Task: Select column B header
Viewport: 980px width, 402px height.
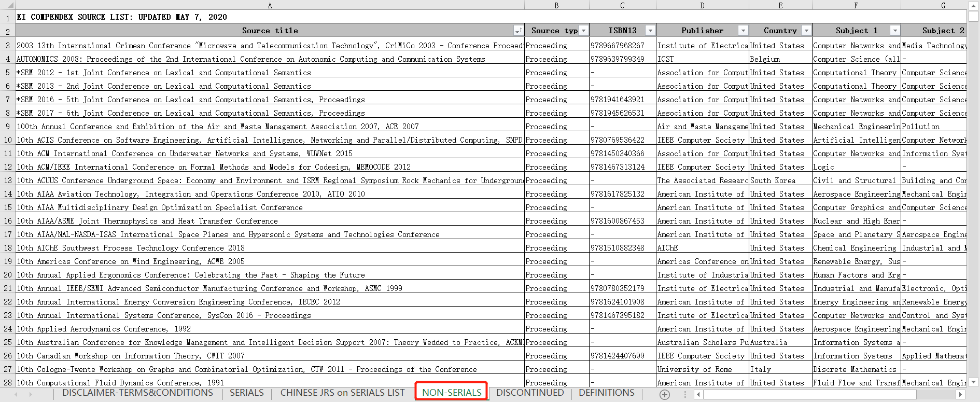Action: coord(557,5)
